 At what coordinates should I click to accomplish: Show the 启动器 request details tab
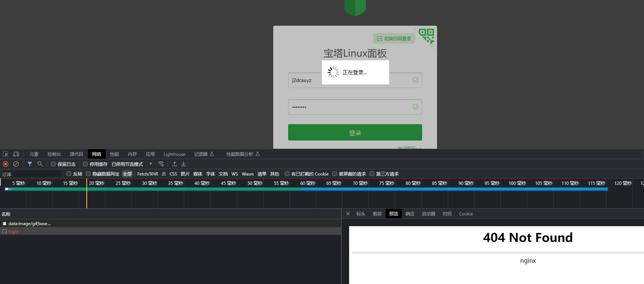(428, 214)
